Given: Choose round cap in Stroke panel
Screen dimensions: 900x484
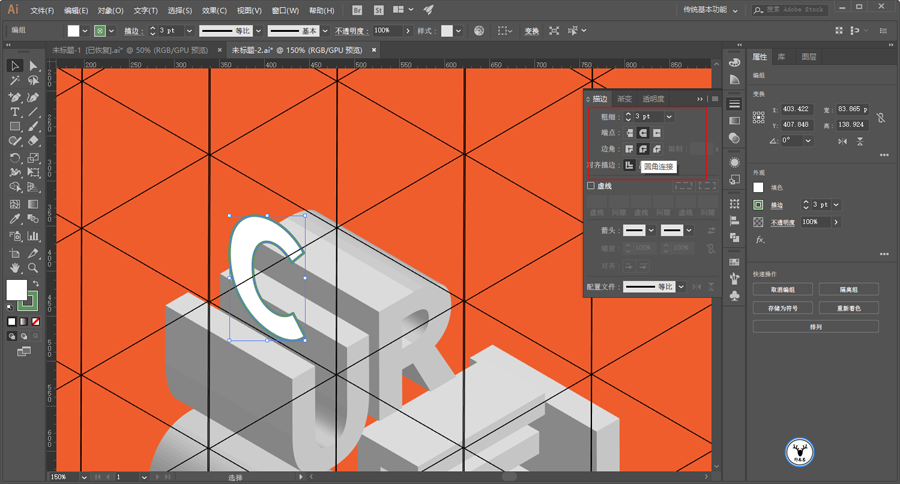Looking at the screenshot, I should 643,133.
